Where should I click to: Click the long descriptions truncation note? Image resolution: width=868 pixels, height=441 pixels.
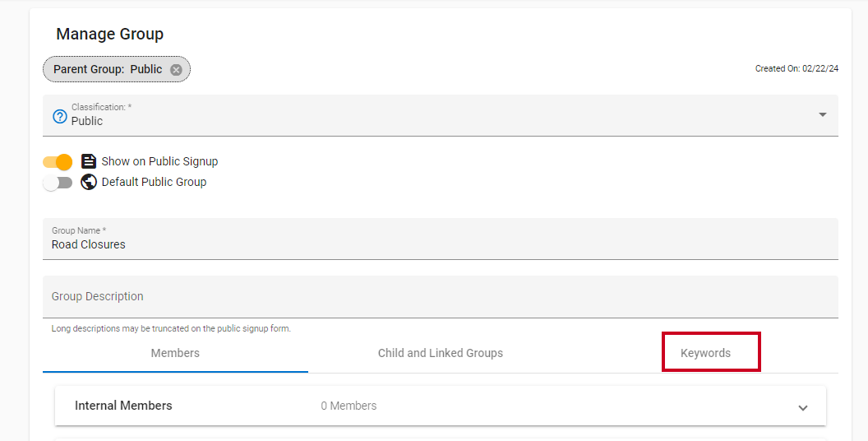[171, 328]
